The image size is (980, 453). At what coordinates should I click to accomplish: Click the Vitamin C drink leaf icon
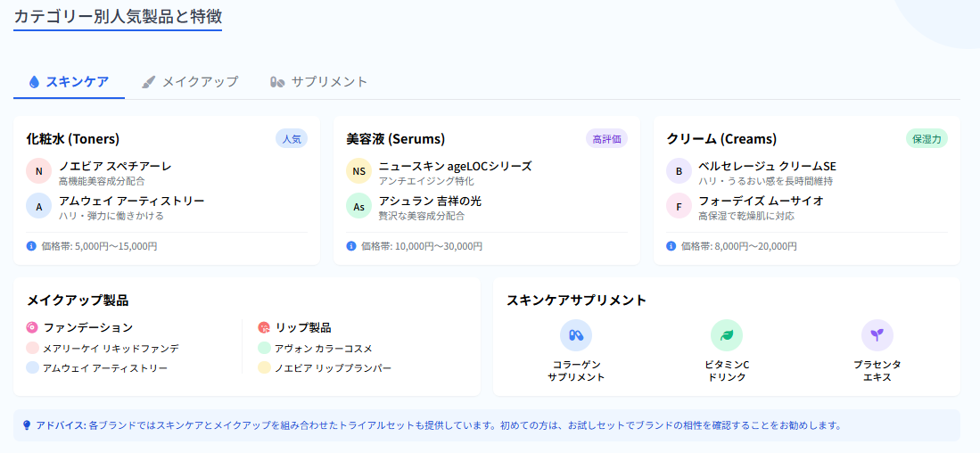(726, 335)
